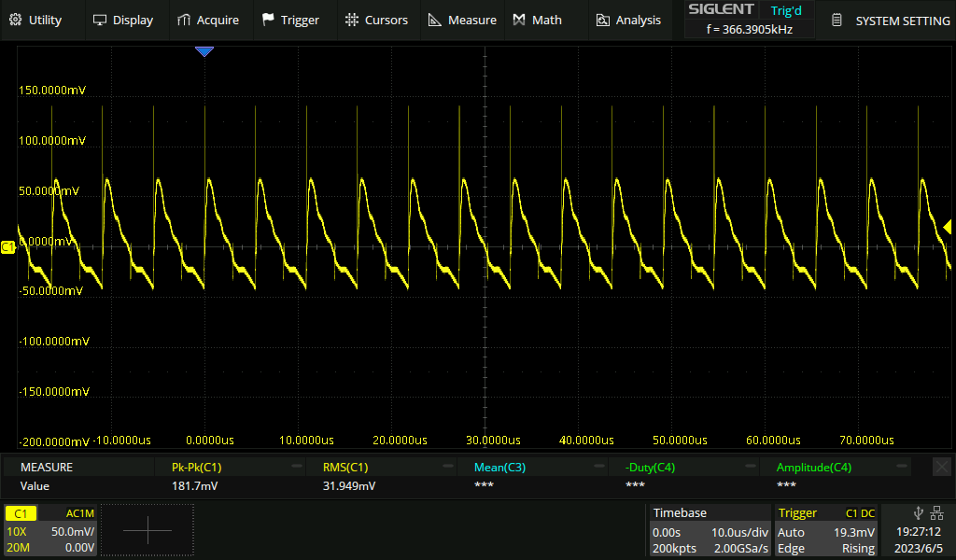Click the Trigger flag icon

pyautogui.click(x=268, y=20)
